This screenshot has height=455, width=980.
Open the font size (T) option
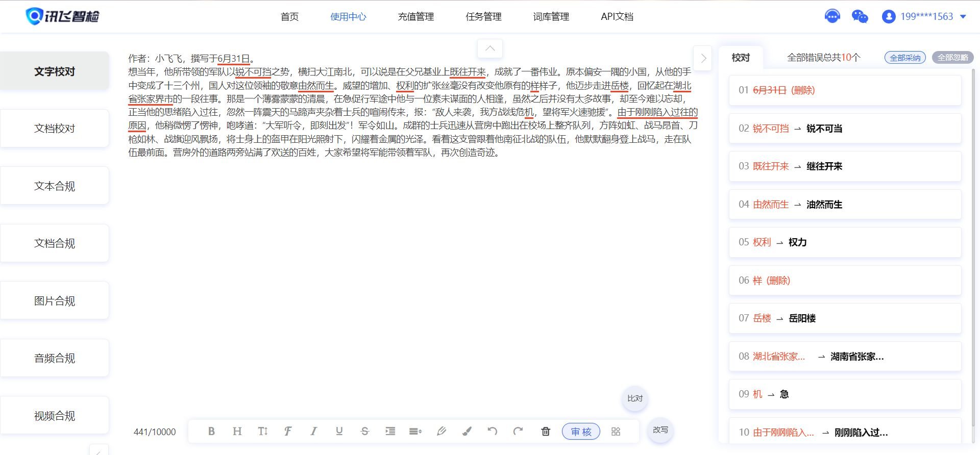click(x=262, y=432)
